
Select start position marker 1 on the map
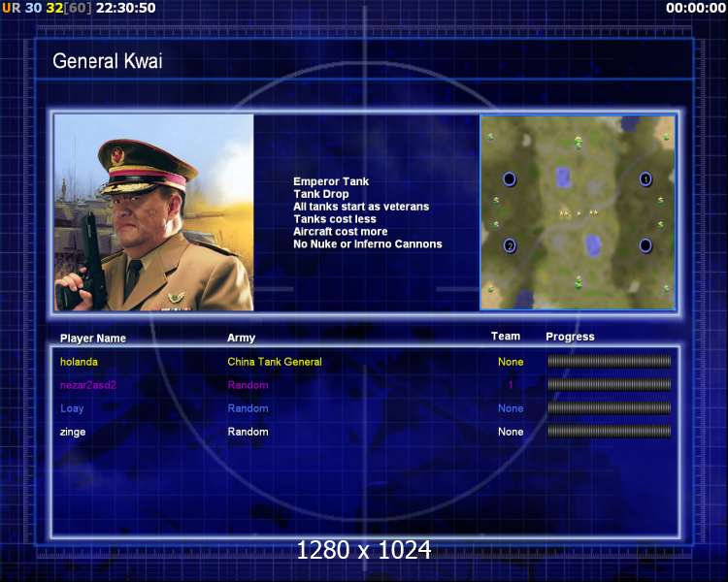[x=645, y=178]
